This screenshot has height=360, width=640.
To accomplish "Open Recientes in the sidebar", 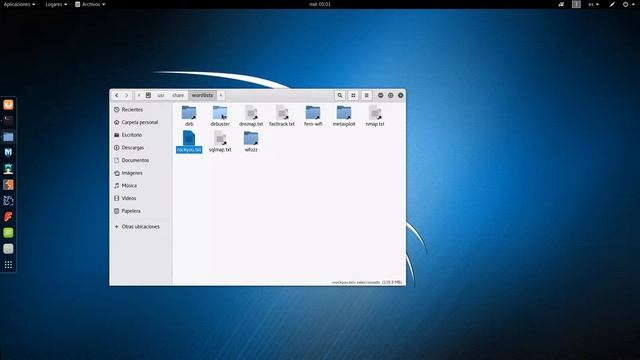I will 141,109.
